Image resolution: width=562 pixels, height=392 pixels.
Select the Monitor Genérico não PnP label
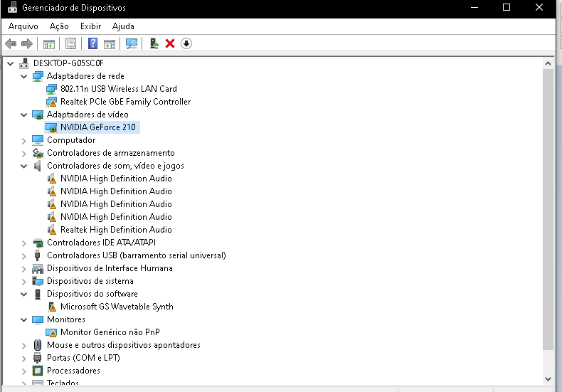click(x=110, y=332)
